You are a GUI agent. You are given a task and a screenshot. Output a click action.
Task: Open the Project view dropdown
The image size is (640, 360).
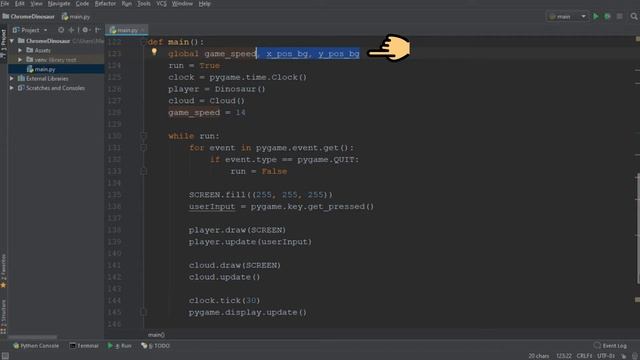pos(30,30)
